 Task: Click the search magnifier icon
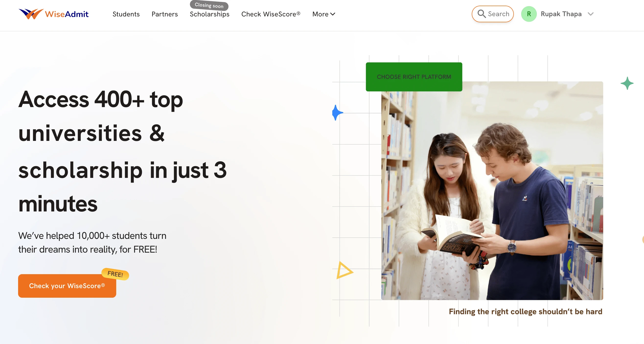(x=481, y=14)
